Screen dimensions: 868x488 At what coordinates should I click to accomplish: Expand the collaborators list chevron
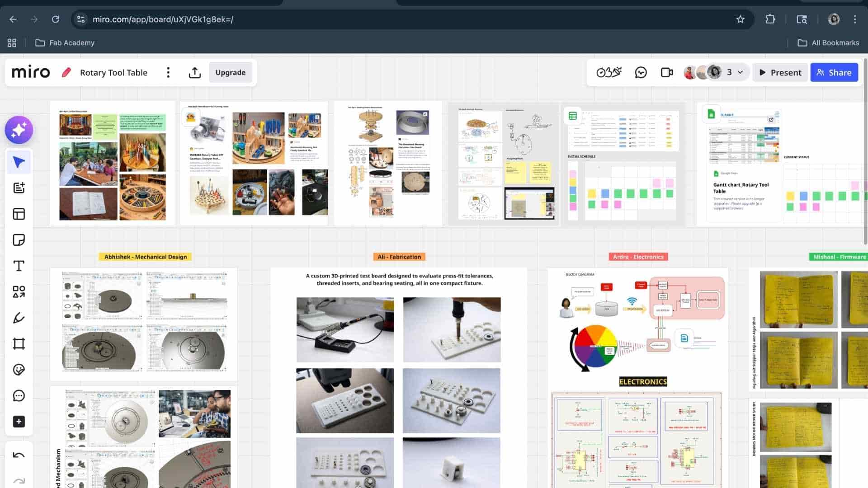point(740,72)
